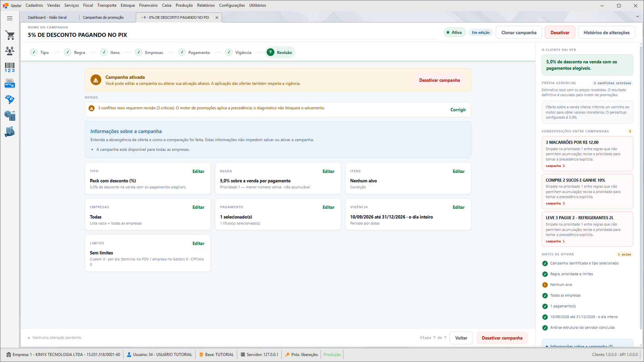
Task: Click the right panel vertical scrollbar
Action: (641, 188)
